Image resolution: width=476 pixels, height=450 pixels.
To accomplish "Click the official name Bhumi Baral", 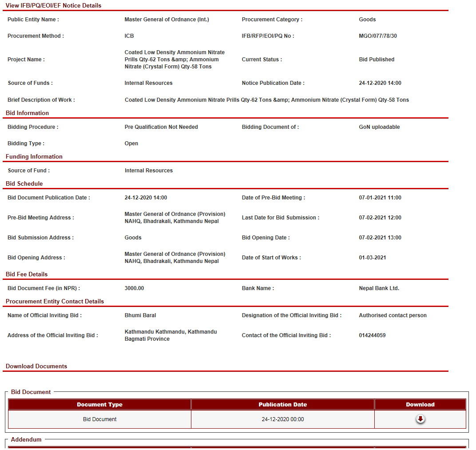I will 140,315.
